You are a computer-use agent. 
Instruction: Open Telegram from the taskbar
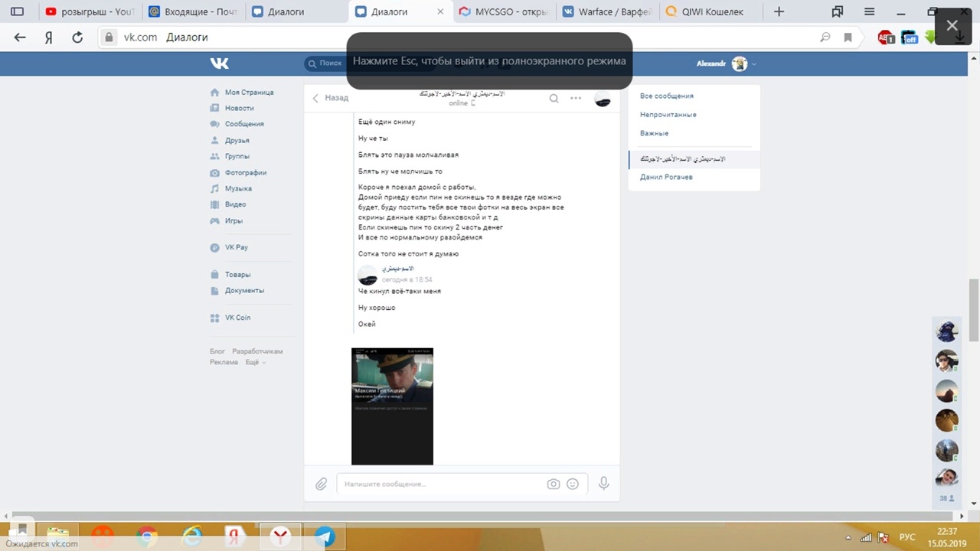[x=325, y=536]
